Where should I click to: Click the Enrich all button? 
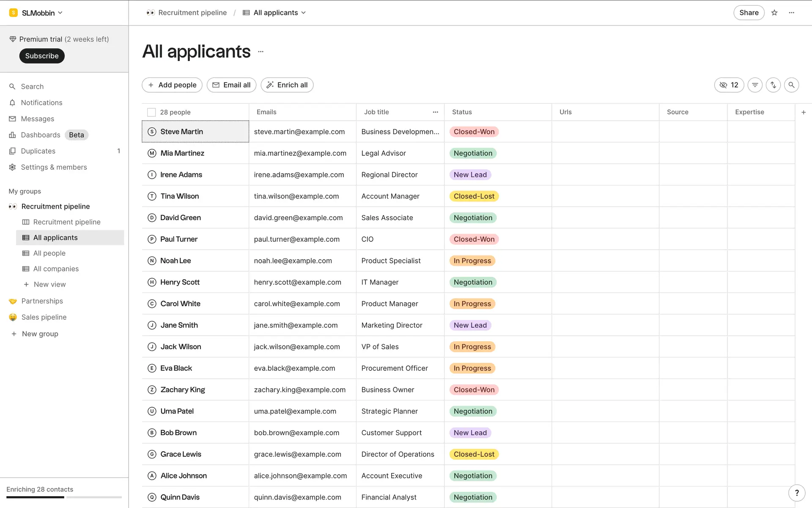(x=287, y=85)
